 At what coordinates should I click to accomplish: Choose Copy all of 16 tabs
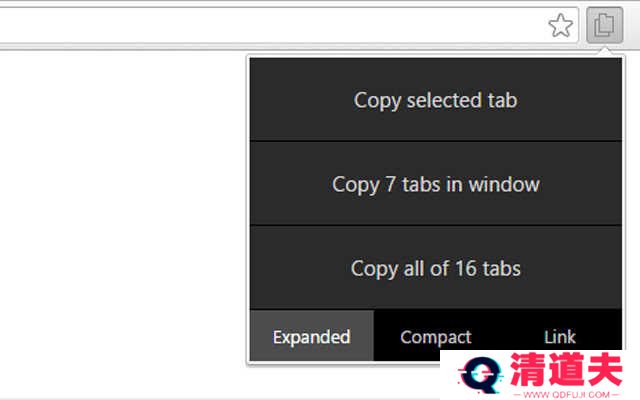coord(436,268)
